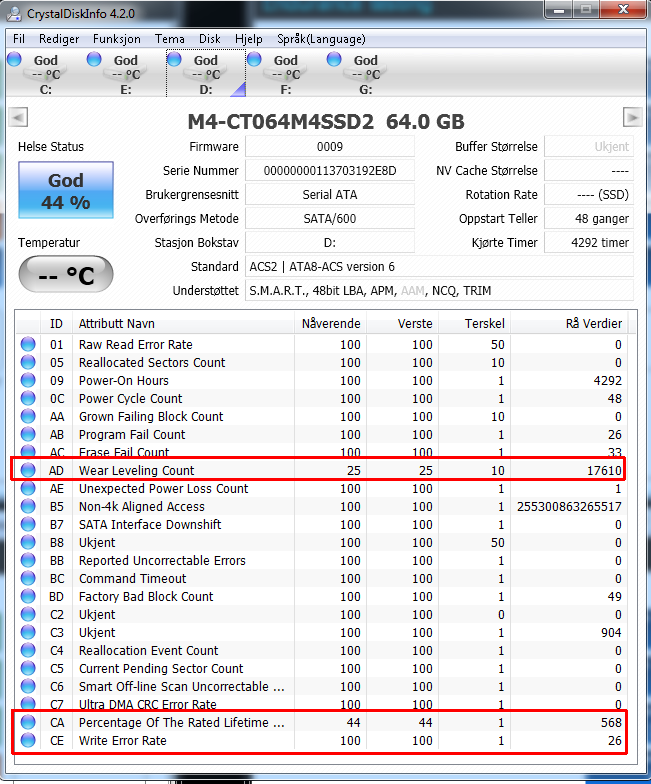The image size is (651, 784).
Task: Click status icon for C2 Ukjent row
Action: [28, 614]
